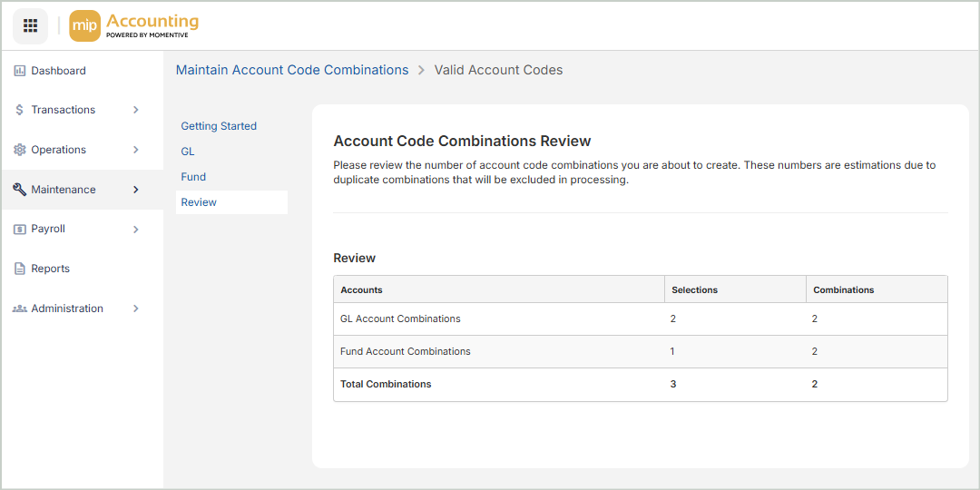Expand the Operations submenu chevron

point(136,150)
